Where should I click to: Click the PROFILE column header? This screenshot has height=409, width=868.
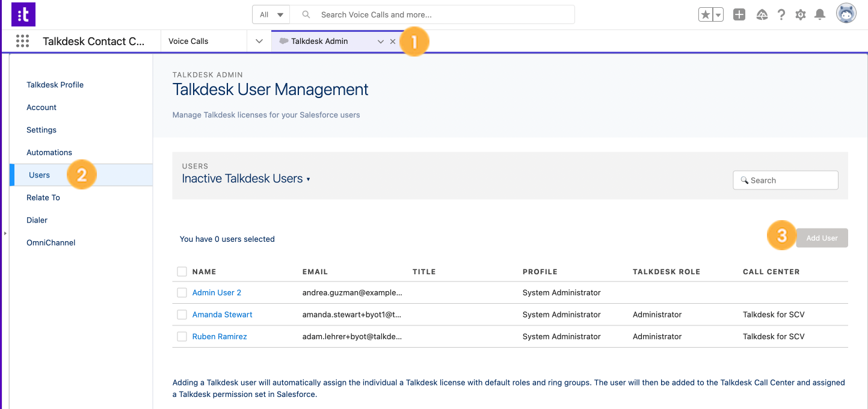coord(540,272)
